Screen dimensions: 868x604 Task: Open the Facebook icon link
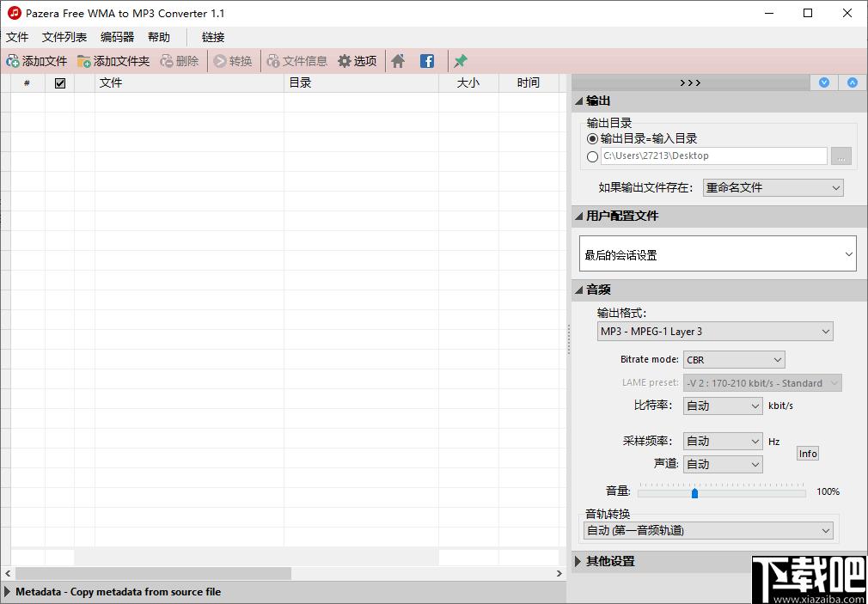427,61
